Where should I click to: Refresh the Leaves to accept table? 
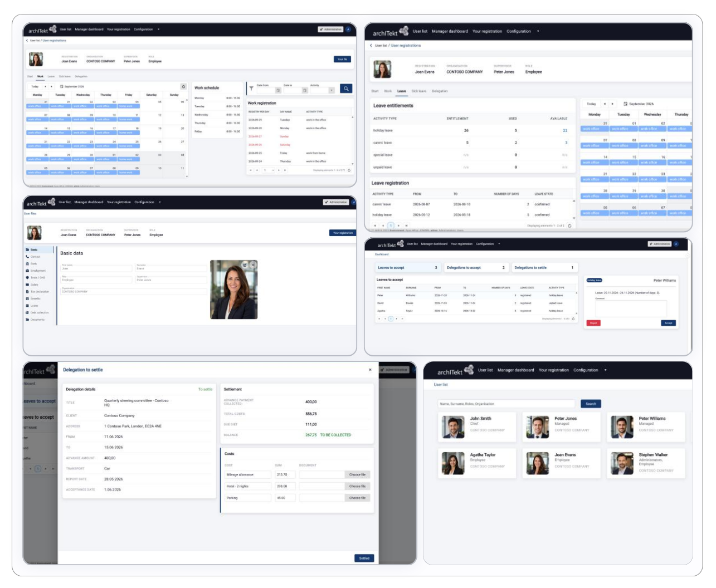[x=573, y=318]
